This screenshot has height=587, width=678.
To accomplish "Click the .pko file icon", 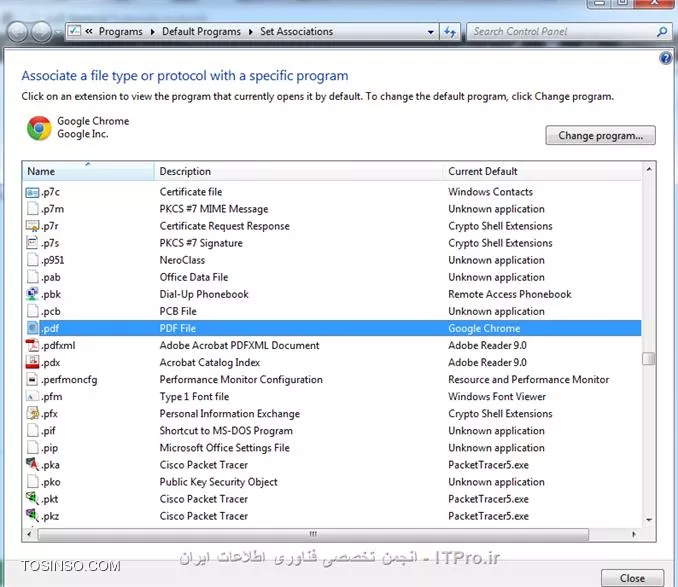I will pyautogui.click(x=32, y=482).
